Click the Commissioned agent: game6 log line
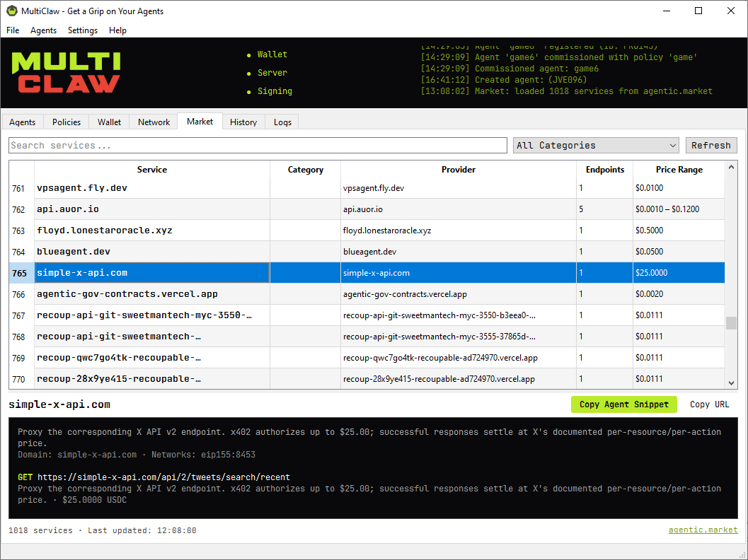This screenshot has width=748, height=560. tap(510, 69)
